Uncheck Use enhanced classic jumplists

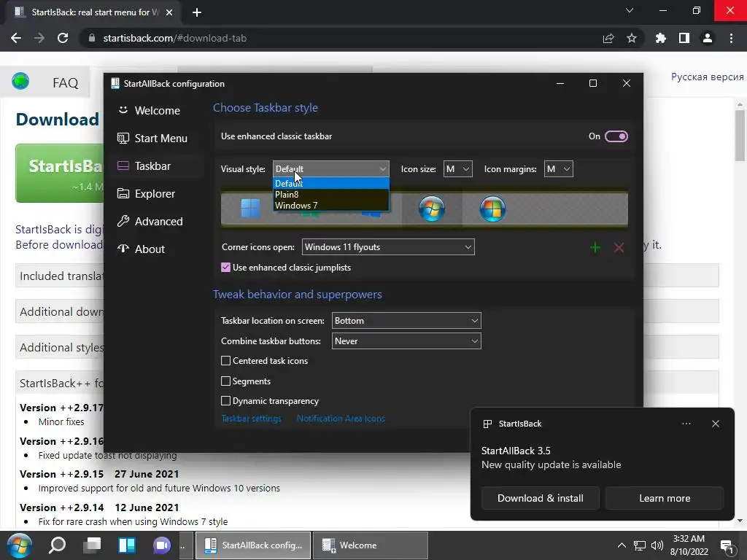click(x=226, y=267)
